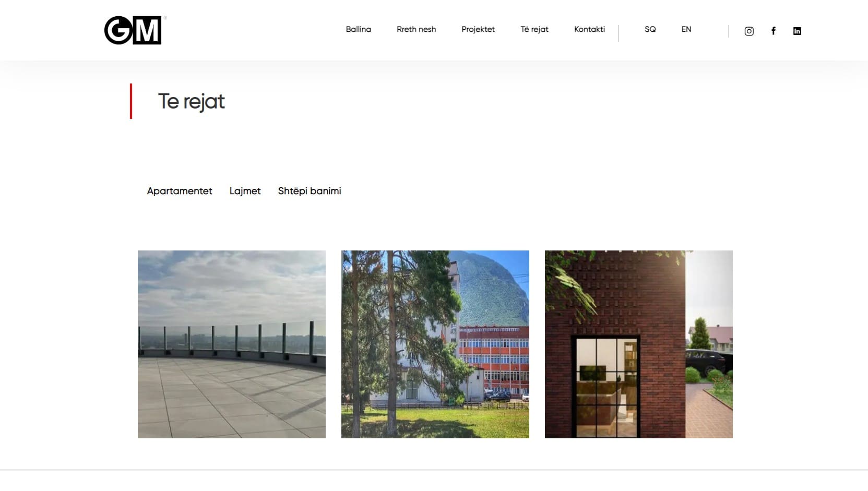Viewport: 868px width, 491px height.
Task: Go to Ballina in the navigation
Action: 359,29
